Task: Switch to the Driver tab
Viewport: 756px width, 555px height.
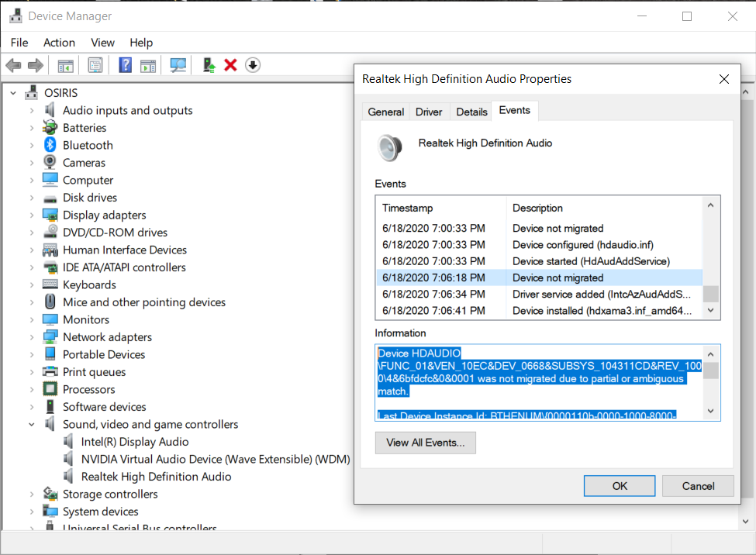Action: 429,111
